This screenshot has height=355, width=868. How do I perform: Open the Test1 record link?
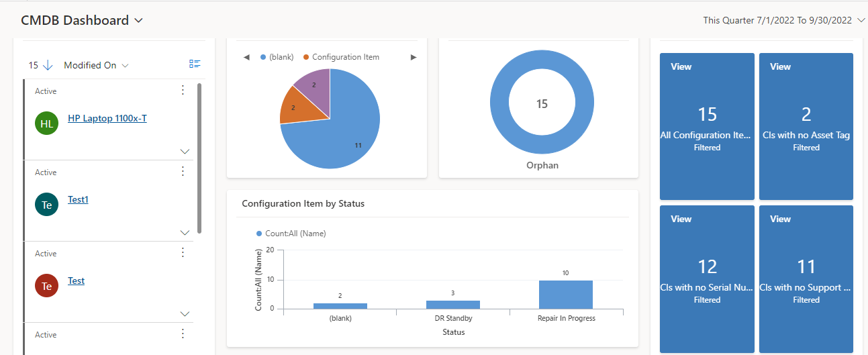[78, 199]
